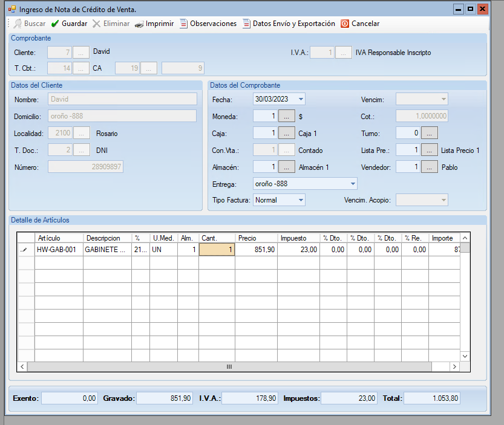This screenshot has height=425, width=504.
Task: Click the grid scroll up arrow
Action: (465, 238)
